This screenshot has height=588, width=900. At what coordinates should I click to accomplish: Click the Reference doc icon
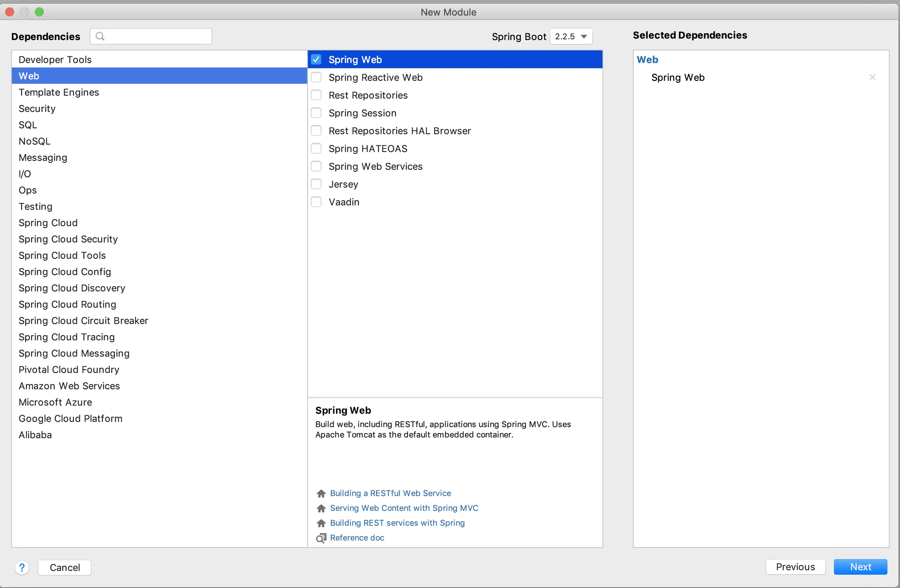321,538
